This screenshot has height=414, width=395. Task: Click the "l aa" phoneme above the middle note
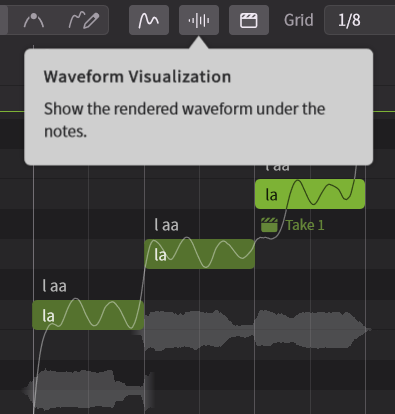tap(166, 225)
